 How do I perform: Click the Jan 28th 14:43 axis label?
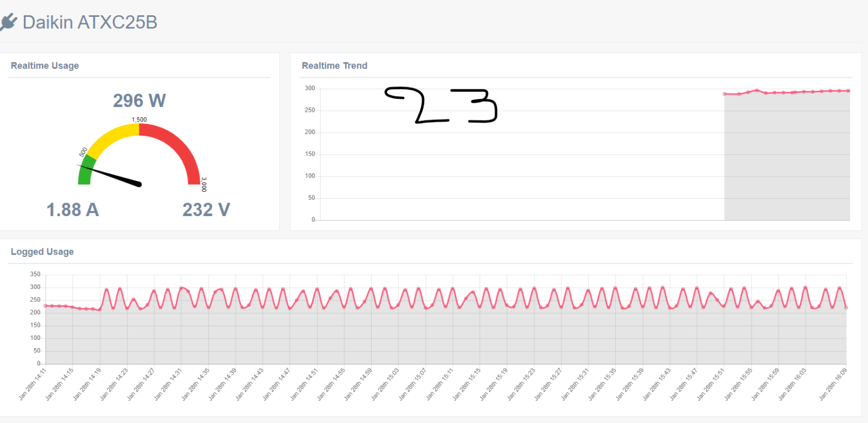[250, 384]
